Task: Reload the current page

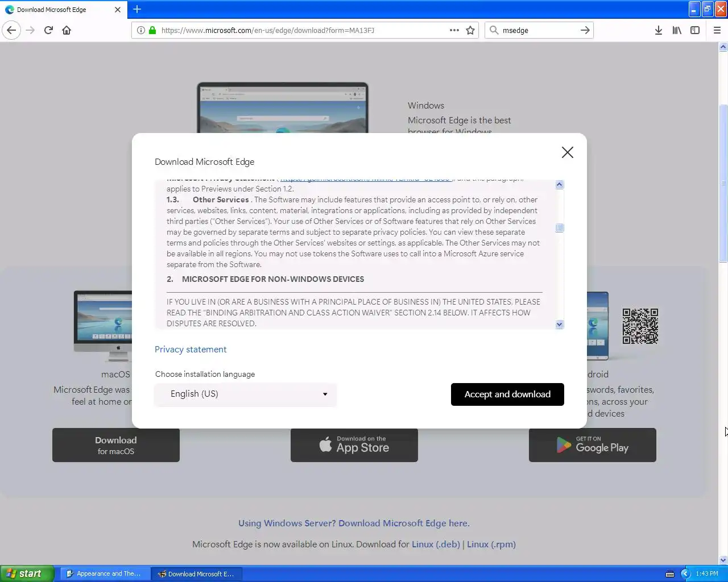Action: 48,30
